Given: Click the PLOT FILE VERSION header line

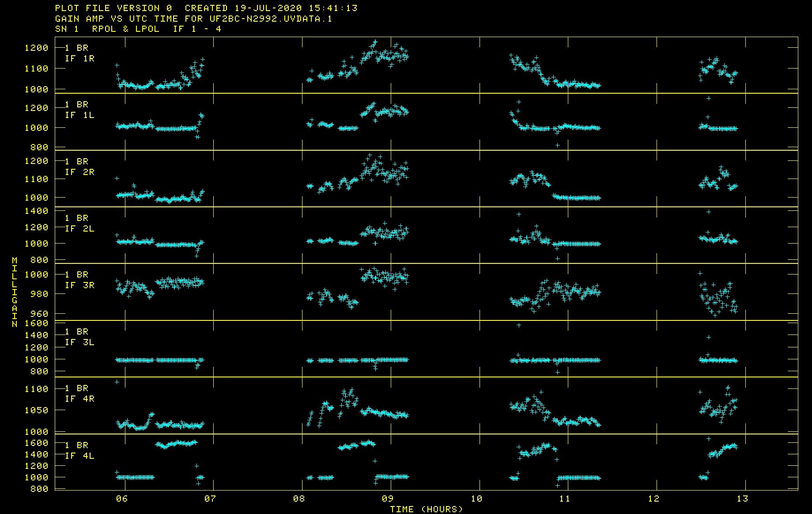Looking at the screenshot, I should point(206,8).
